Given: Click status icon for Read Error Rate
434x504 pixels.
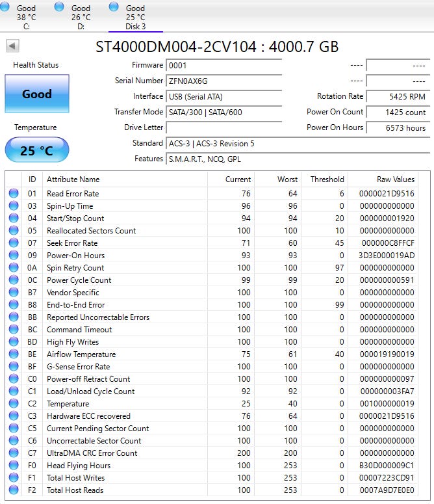Looking at the screenshot, I should [x=14, y=193].
